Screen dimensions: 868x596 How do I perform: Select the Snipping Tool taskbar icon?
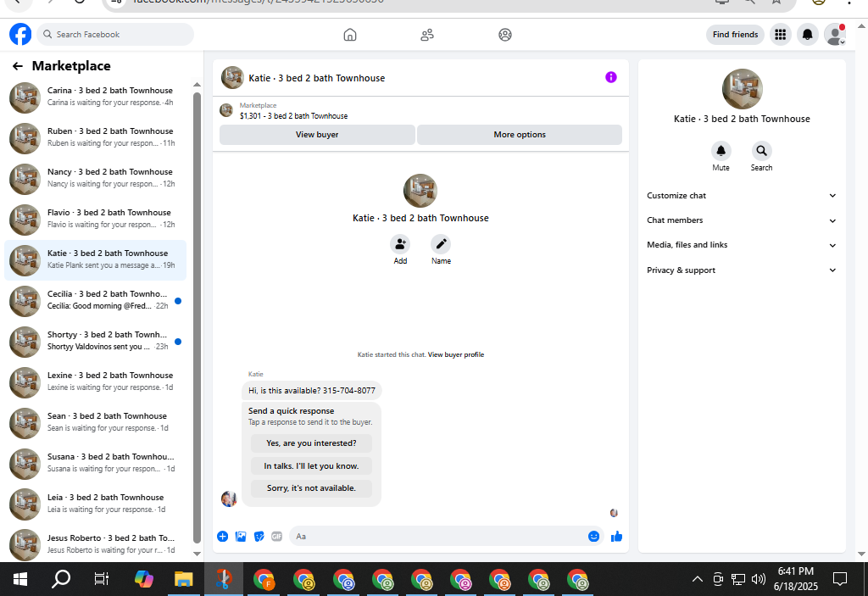tap(224, 579)
